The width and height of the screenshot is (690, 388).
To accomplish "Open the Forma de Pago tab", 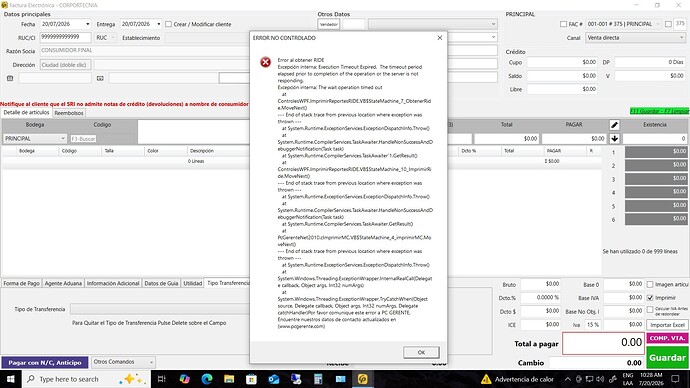I will 22,283.
